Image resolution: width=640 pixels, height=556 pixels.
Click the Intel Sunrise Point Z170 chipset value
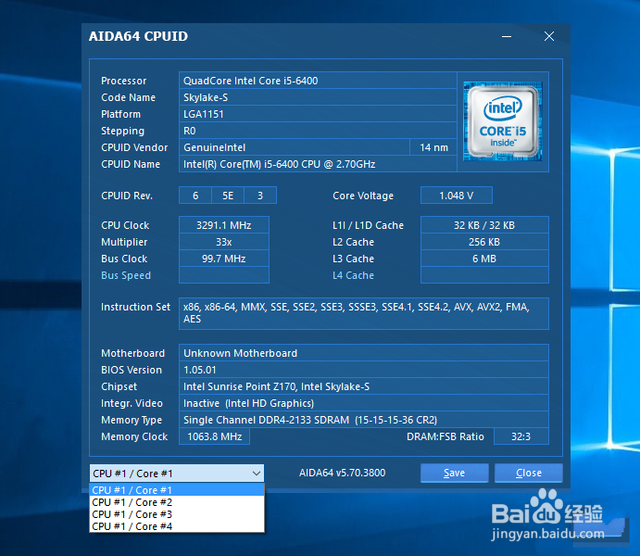(364, 387)
